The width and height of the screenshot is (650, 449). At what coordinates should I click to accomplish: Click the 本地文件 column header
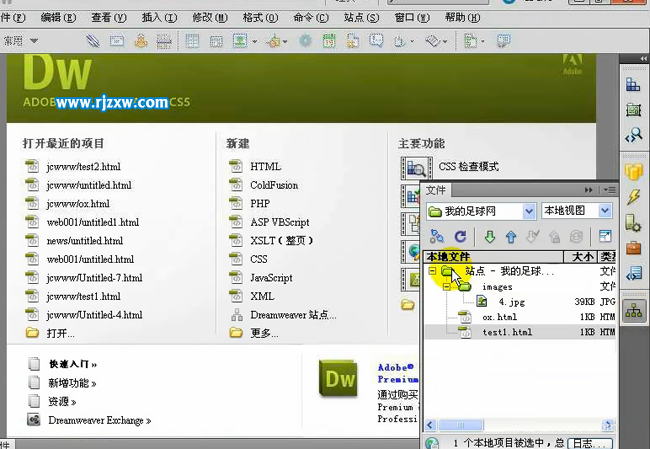coord(493,257)
